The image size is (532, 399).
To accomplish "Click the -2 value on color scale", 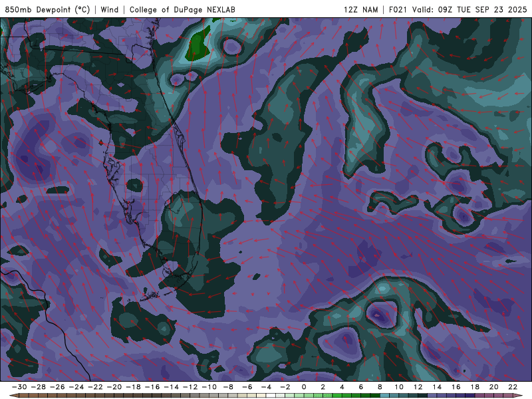I will pyautogui.click(x=285, y=387).
